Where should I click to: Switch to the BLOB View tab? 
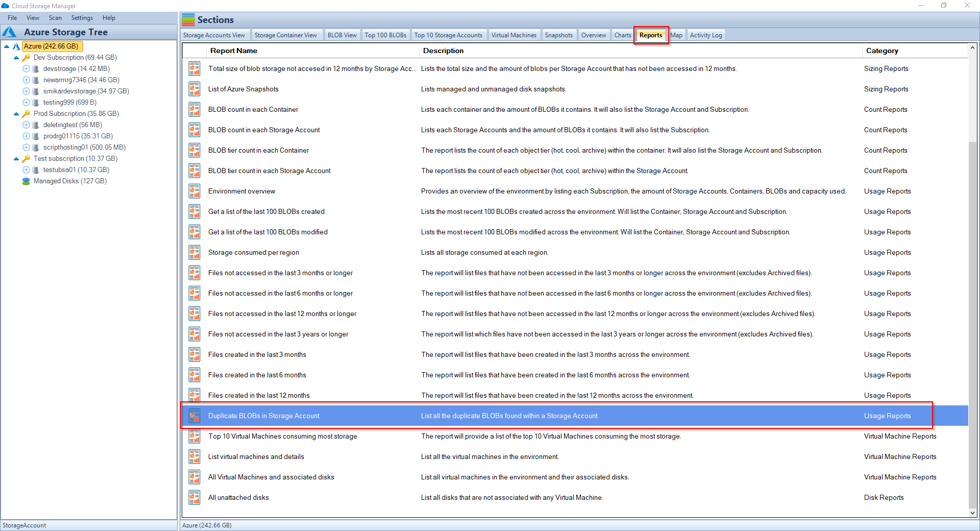coord(342,35)
